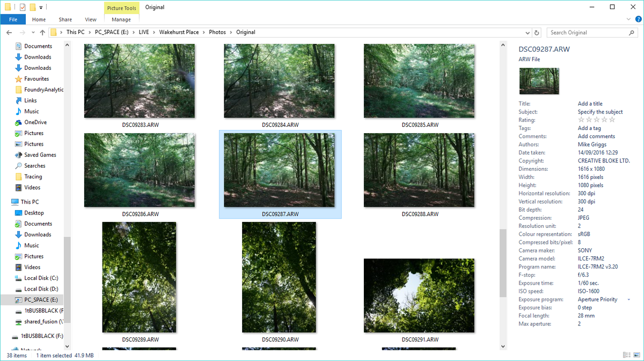Image resolution: width=644 pixels, height=361 pixels.
Task: Open the quick access toolbar customize dropdown
Action: [41, 7]
